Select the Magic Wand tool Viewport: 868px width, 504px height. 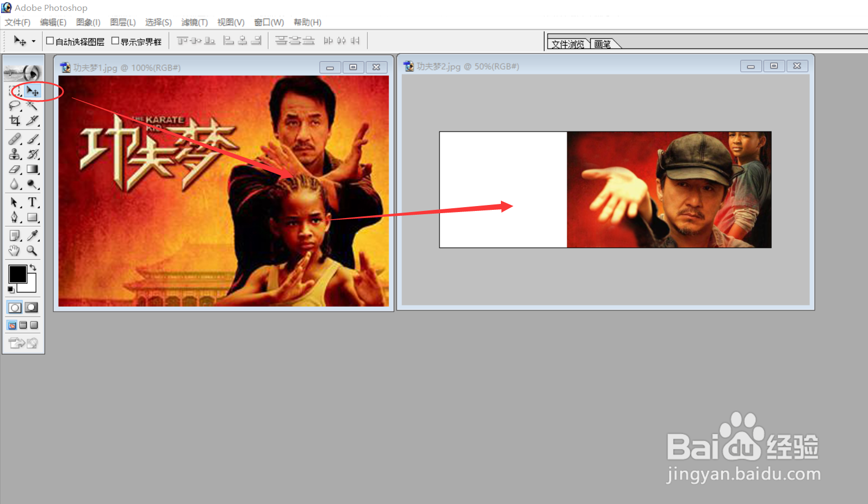pos(33,106)
